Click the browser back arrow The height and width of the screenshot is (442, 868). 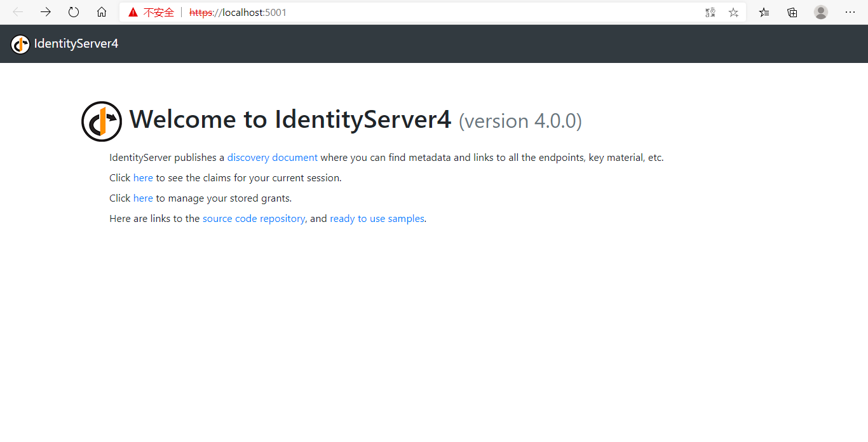tap(18, 12)
